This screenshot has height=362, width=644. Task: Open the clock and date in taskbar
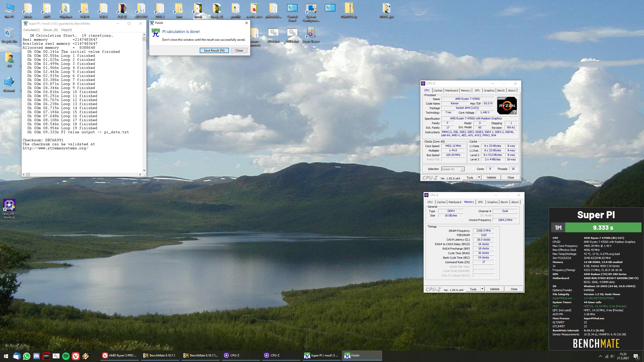tap(623, 356)
